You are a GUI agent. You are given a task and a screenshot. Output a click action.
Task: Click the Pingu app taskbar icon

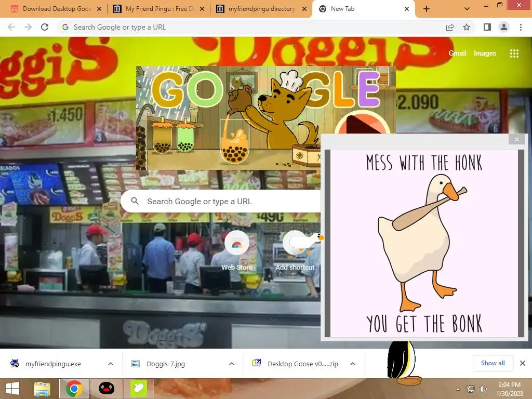pos(106,389)
